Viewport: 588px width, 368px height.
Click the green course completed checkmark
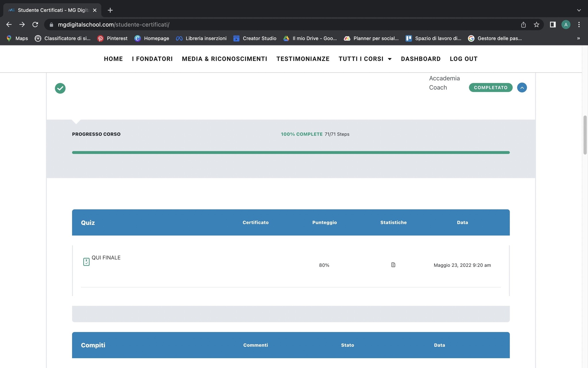[x=60, y=88]
